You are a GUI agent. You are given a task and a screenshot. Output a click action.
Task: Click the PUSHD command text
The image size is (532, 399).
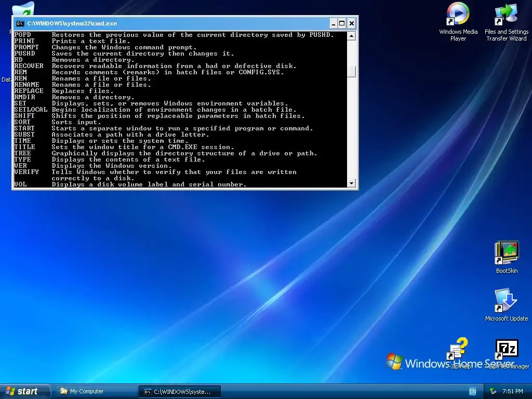(x=24, y=54)
